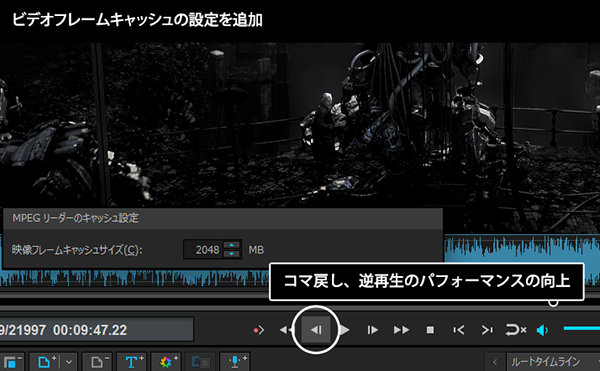
Task: Click the timecode field showing 00:09:47.22
Action: [x=96, y=329]
